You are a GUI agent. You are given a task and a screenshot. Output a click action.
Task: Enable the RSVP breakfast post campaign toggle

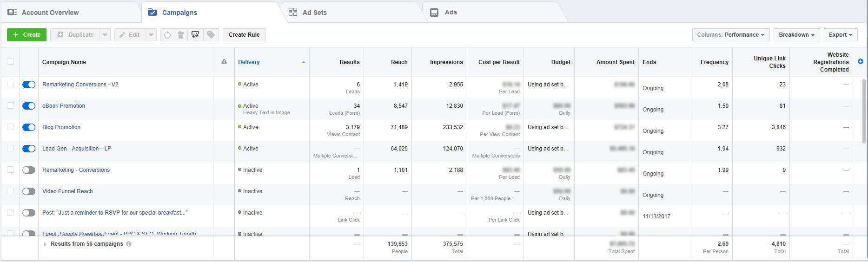tap(29, 213)
